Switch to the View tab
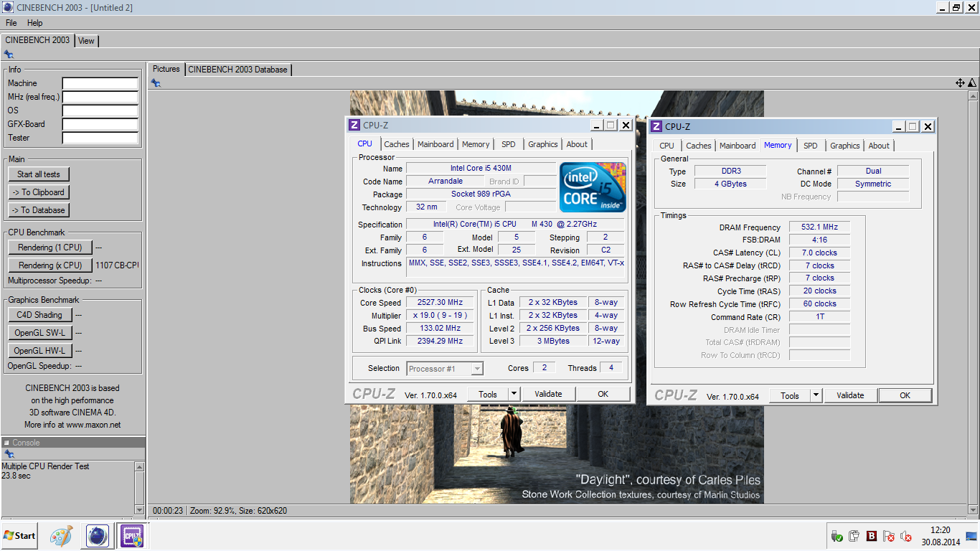 tap(86, 41)
